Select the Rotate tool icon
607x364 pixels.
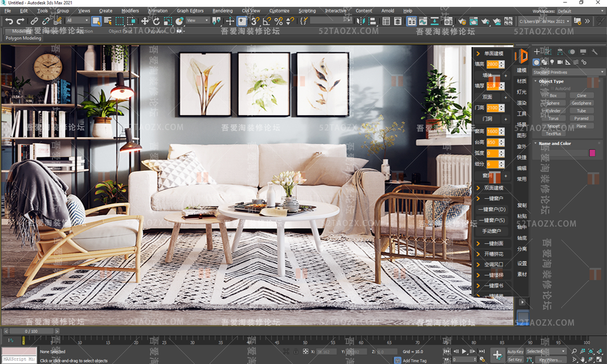point(156,21)
